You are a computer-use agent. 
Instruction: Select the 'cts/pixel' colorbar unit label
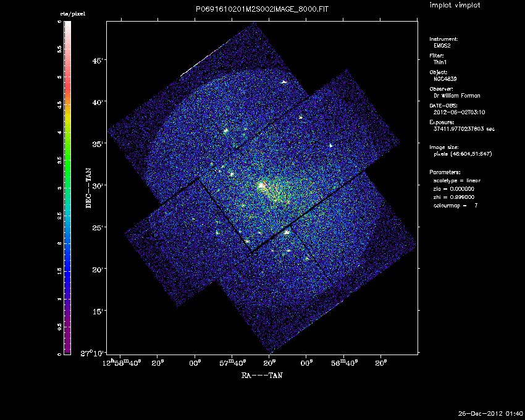tap(73, 14)
